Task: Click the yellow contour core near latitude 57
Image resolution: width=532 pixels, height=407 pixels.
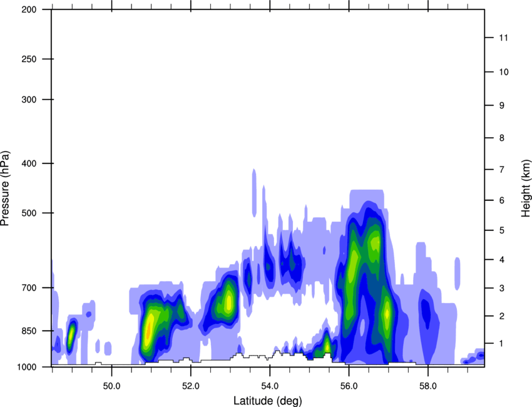Action: 387,314
